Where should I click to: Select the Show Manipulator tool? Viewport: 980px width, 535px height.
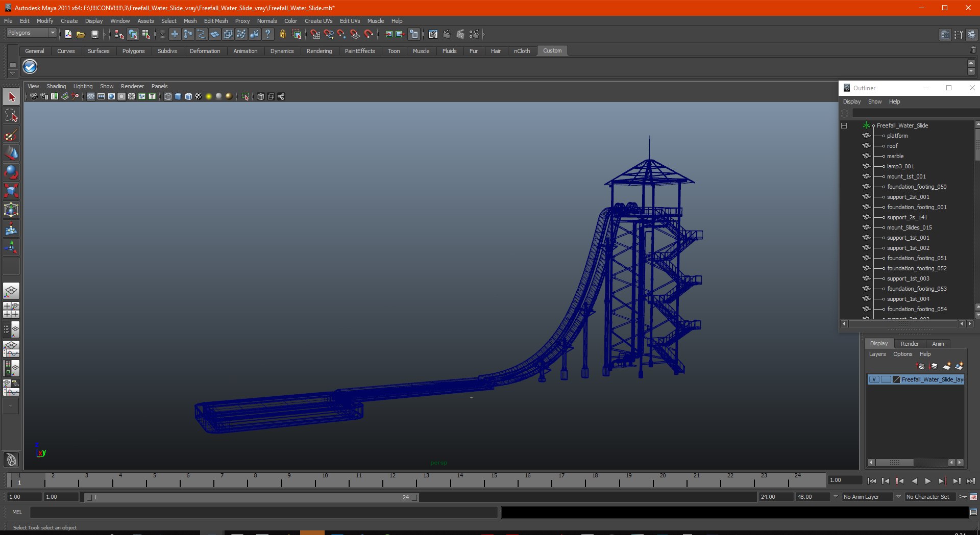(11, 248)
